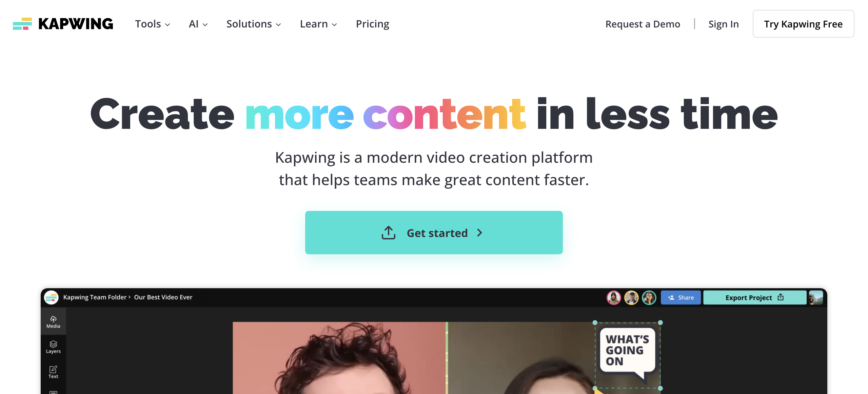Expand the Tools dropdown menu
The image size is (868, 394).
[x=153, y=24]
